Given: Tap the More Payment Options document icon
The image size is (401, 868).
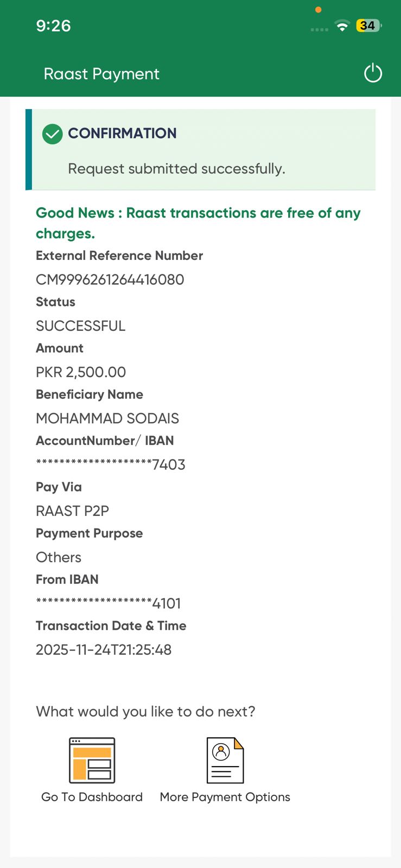Looking at the screenshot, I should click(225, 760).
